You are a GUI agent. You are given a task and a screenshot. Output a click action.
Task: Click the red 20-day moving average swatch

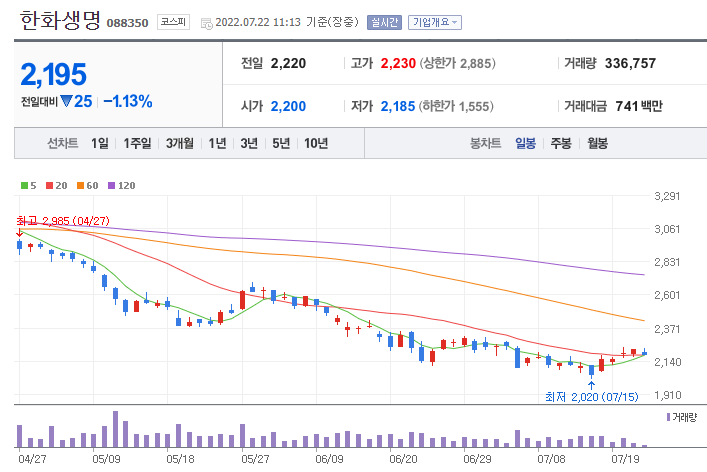point(50,185)
